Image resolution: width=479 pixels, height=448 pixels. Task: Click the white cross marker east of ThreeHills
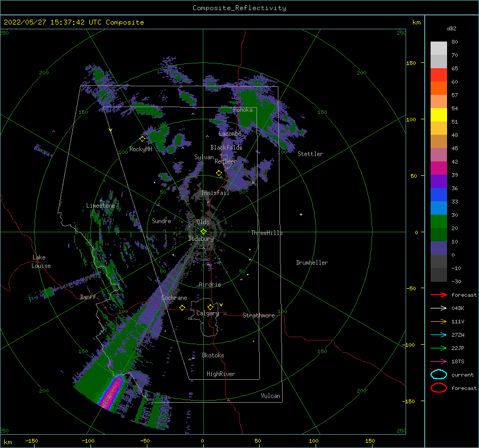tap(301, 214)
